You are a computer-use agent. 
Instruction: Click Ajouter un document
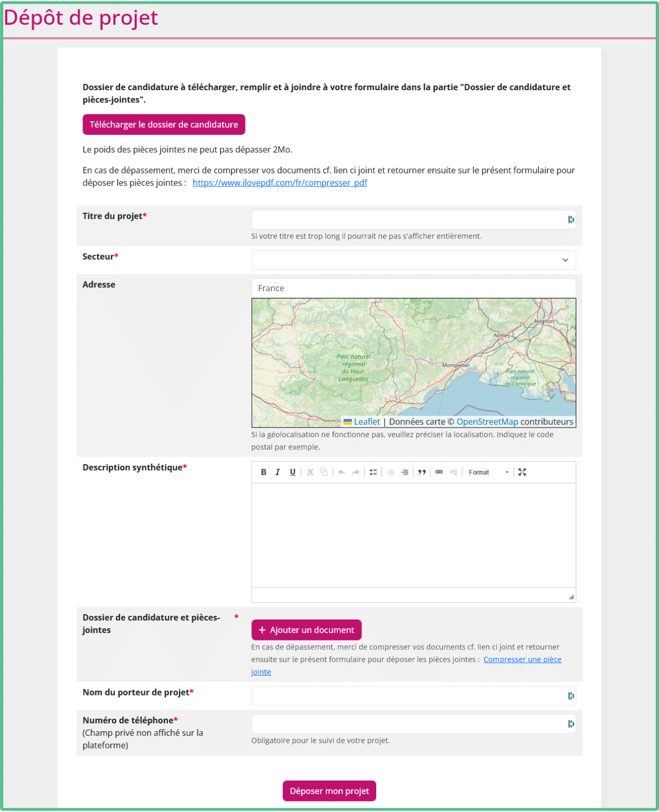coord(306,629)
